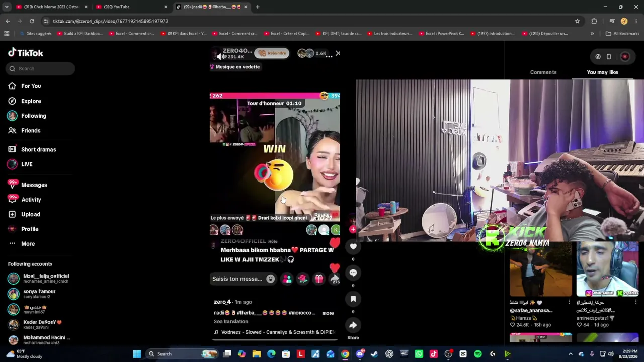Image resolution: width=644 pixels, height=362 pixels.
Task: Switch to the (920) YouTube tab
Action: [132, 7]
